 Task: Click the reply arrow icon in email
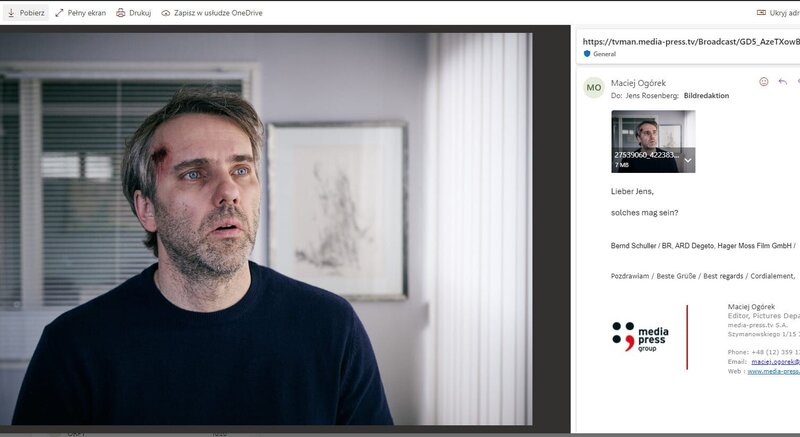tap(782, 82)
